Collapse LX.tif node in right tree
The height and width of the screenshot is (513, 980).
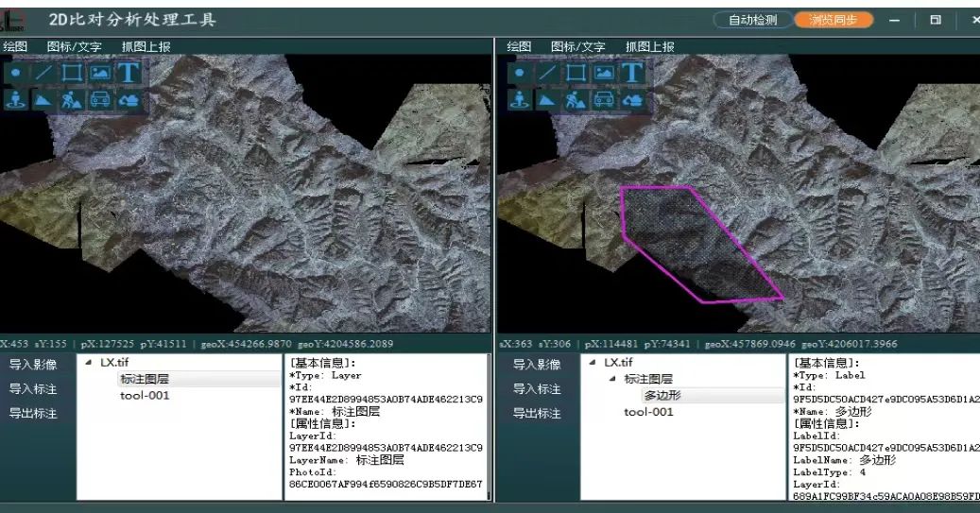pos(593,363)
